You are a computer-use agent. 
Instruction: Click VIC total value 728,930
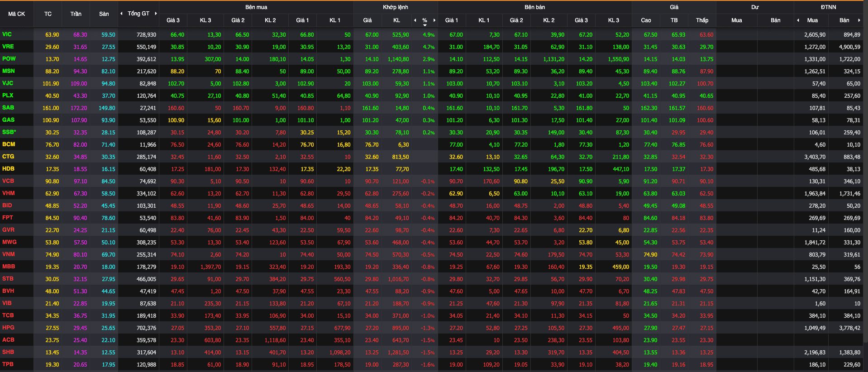[146, 35]
